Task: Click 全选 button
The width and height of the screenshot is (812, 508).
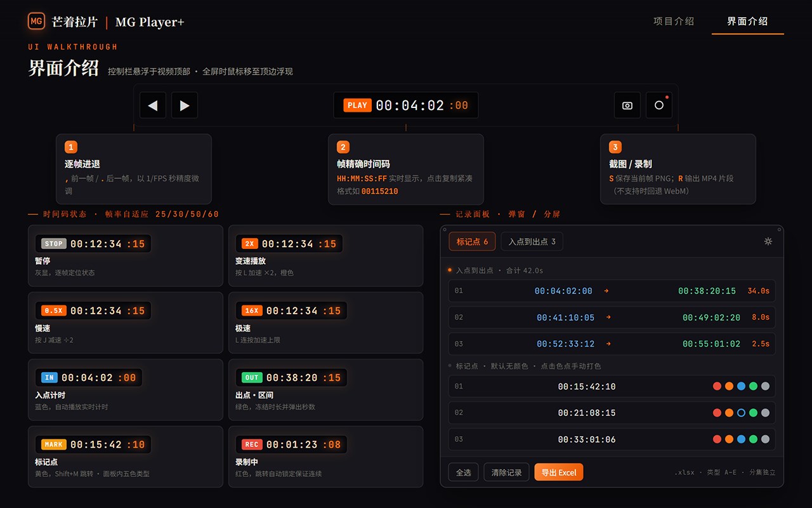Action: (x=464, y=472)
